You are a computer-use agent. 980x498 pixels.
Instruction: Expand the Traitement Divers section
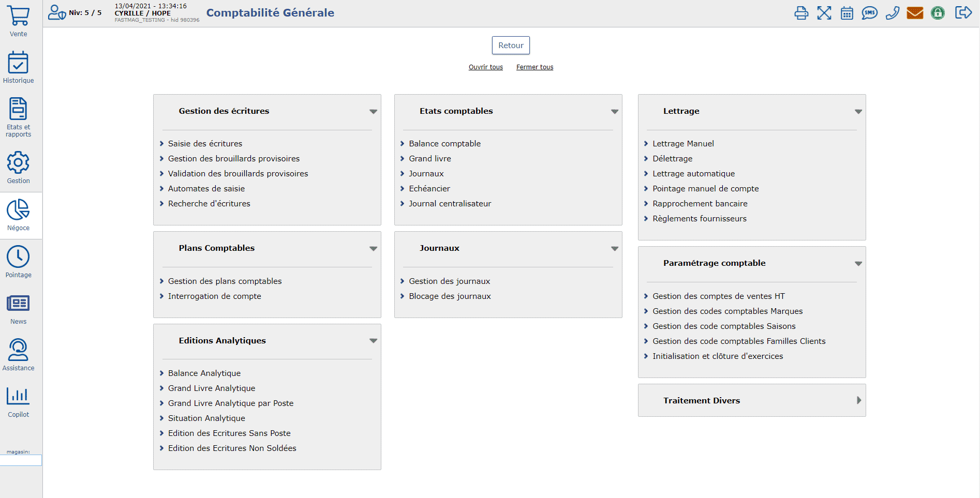pyautogui.click(x=858, y=400)
